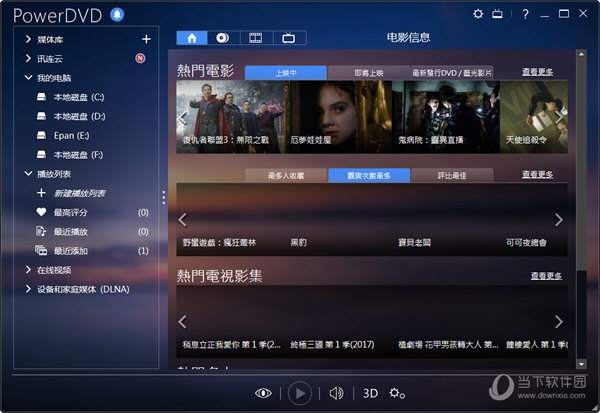Click scrollbar up arrow in movie info panel
The width and height of the screenshot is (600, 413).
pyautogui.click(x=581, y=54)
